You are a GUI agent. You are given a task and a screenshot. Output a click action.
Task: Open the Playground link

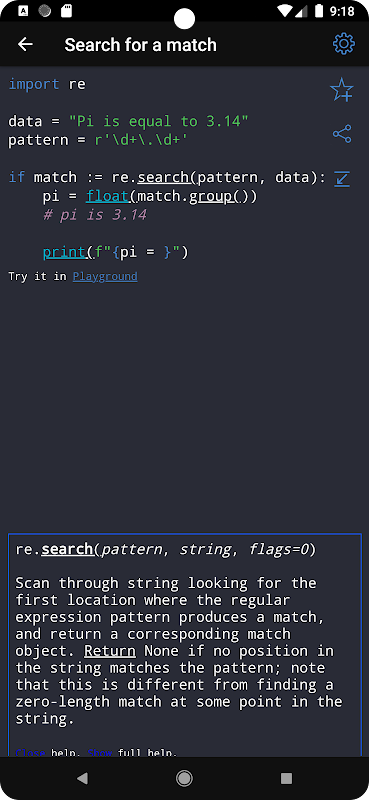pos(105,277)
